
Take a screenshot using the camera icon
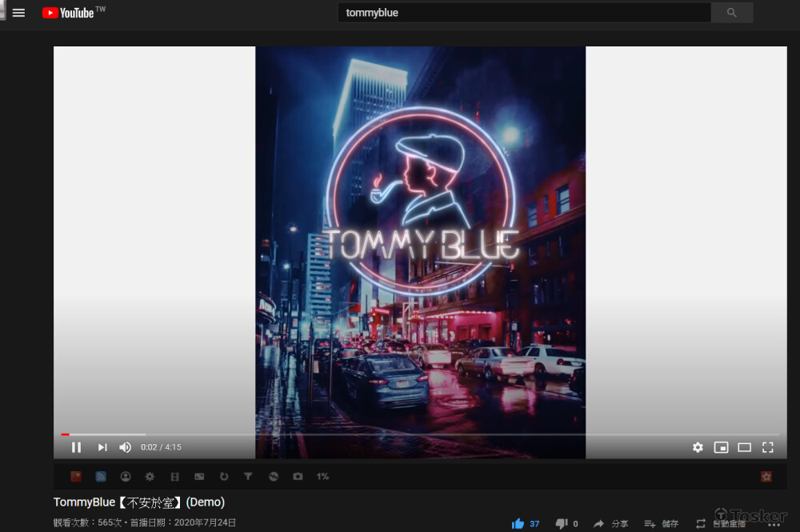coord(298,476)
